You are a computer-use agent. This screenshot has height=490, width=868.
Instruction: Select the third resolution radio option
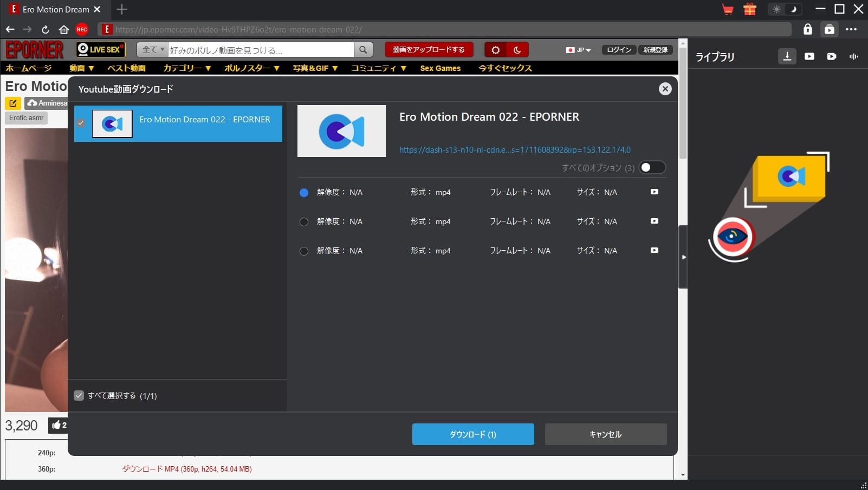pos(304,251)
